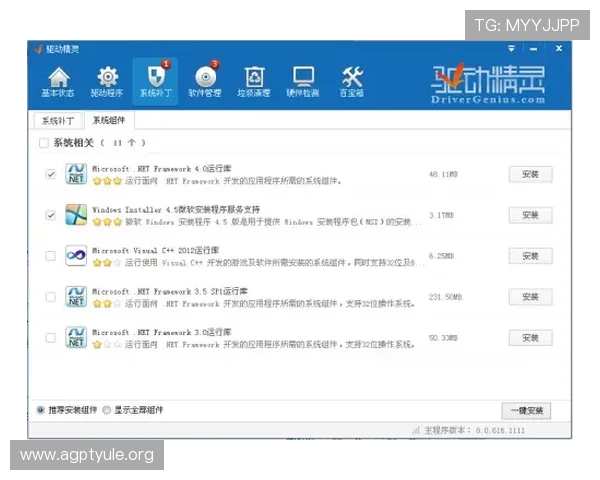Click the .NET Framework 4.0 icon
The height and width of the screenshot is (480, 600).
(76, 174)
